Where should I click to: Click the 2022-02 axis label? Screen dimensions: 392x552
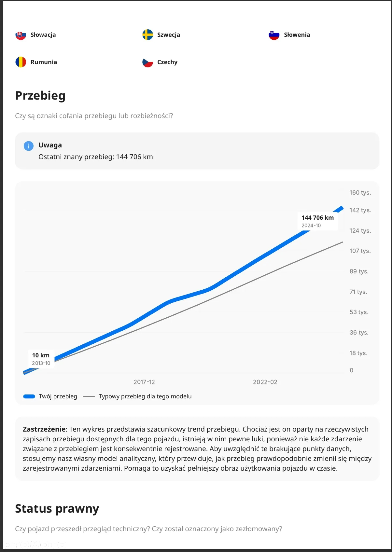click(x=265, y=382)
